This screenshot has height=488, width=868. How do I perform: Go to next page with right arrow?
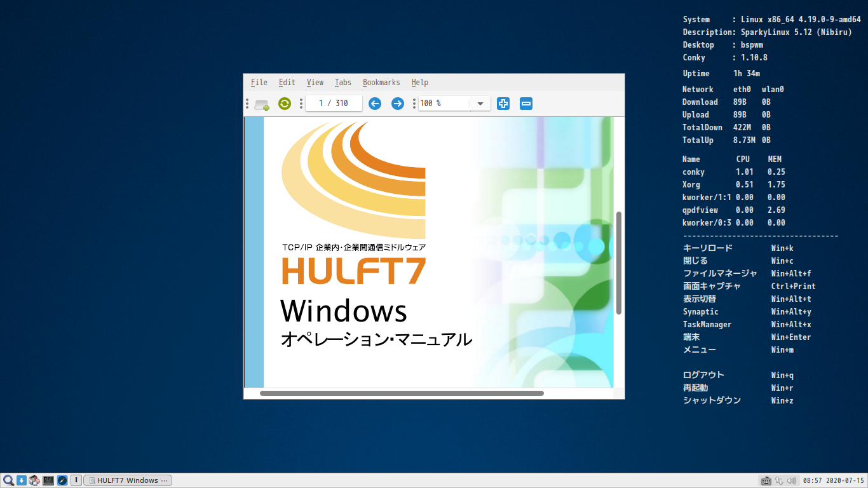point(398,104)
